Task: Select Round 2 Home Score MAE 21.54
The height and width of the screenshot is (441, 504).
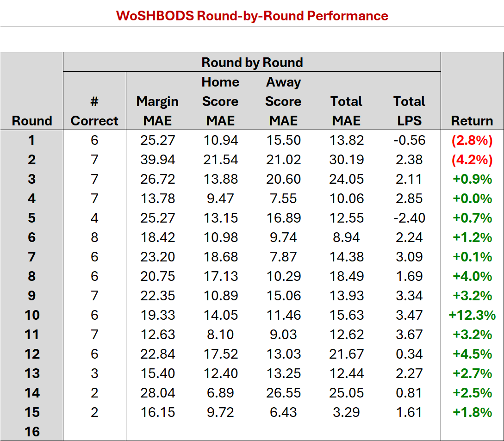Action: tap(220, 160)
